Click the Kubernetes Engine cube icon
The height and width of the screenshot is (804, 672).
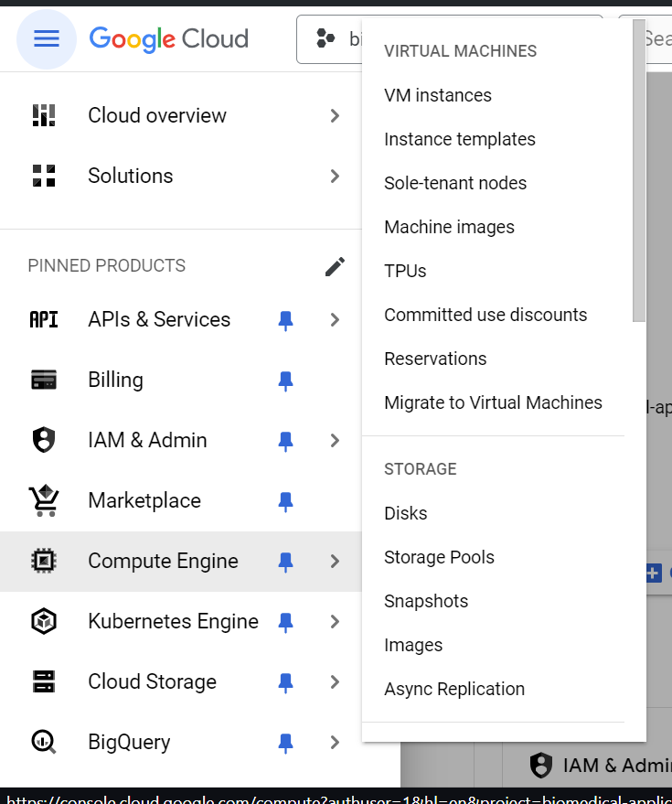[x=44, y=621]
